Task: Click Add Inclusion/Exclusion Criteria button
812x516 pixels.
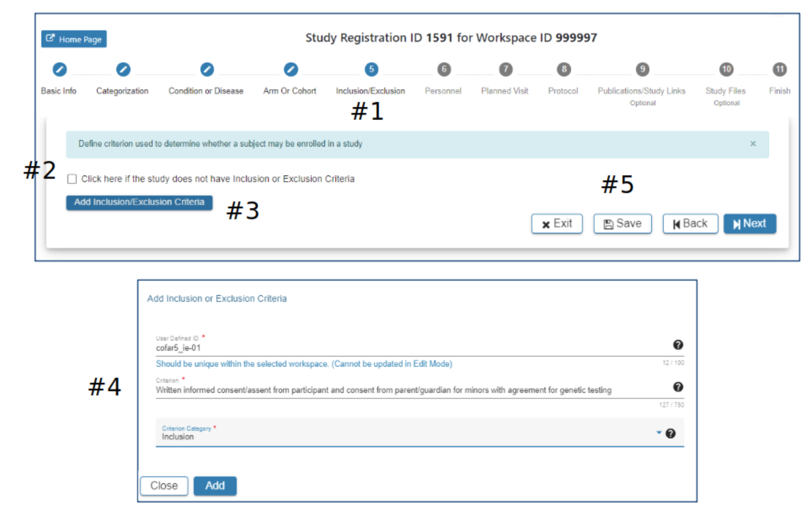Action: point(139,202)
